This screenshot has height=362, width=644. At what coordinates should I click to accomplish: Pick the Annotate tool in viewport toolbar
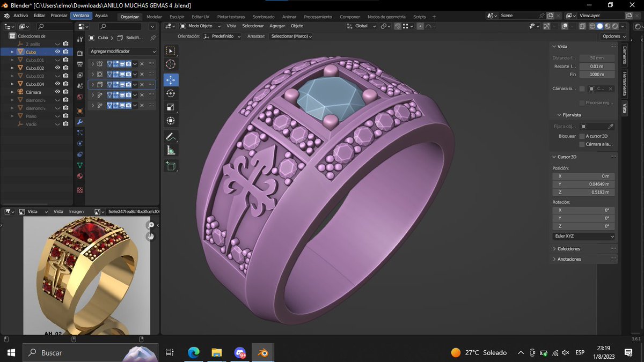[x=171, y=136]
